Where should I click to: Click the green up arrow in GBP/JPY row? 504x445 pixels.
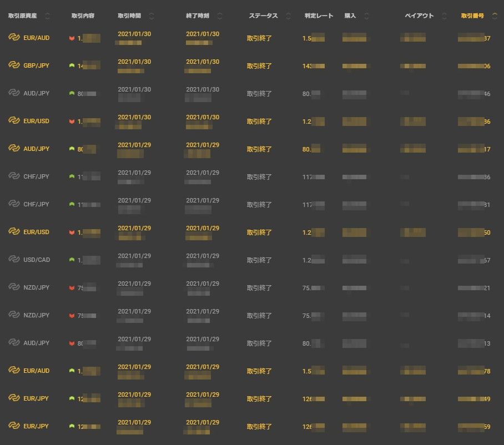tap(72, 65)
